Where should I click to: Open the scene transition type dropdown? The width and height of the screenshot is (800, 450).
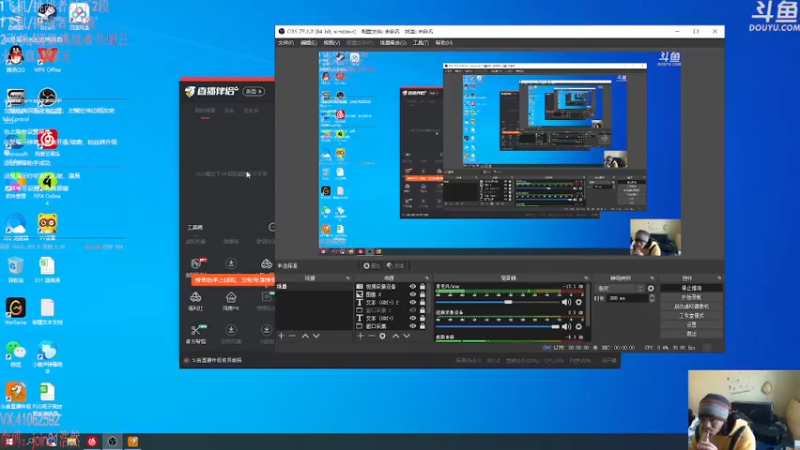click(620, 288)
